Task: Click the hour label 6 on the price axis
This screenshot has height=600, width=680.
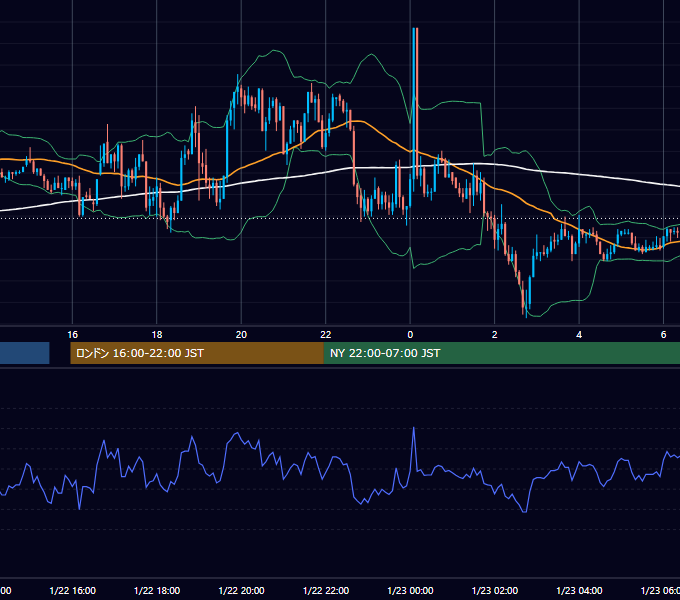Action: click(663, 335)
